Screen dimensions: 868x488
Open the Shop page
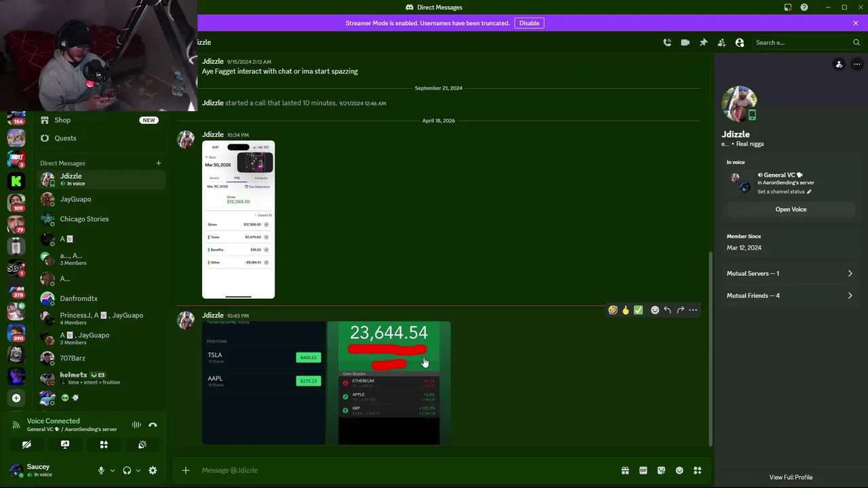click(99, 120)
